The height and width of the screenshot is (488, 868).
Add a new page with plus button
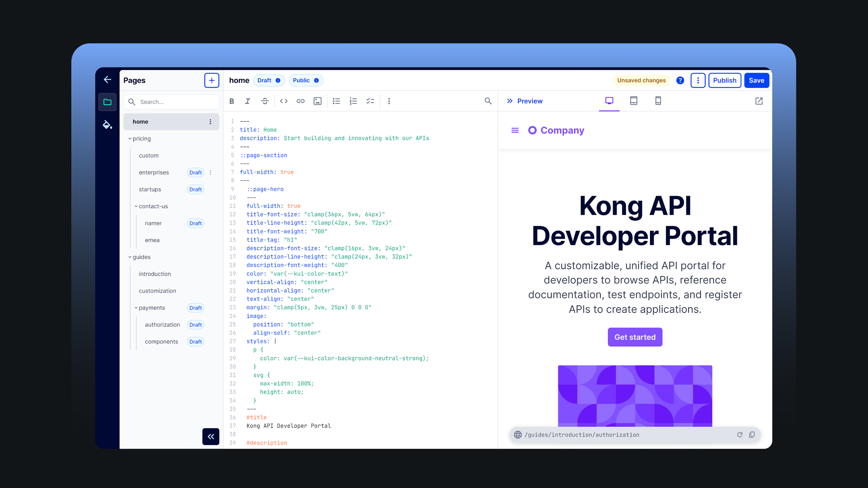click(x=212, y=80)
